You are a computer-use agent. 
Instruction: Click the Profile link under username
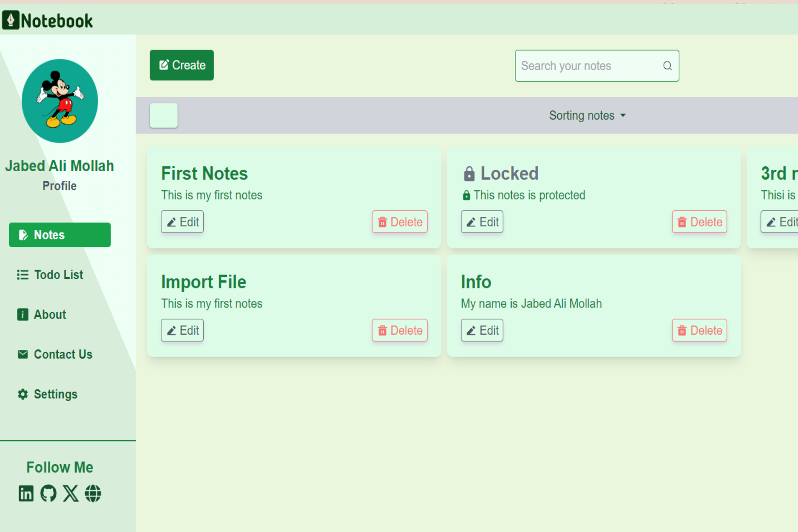(59, 186)
